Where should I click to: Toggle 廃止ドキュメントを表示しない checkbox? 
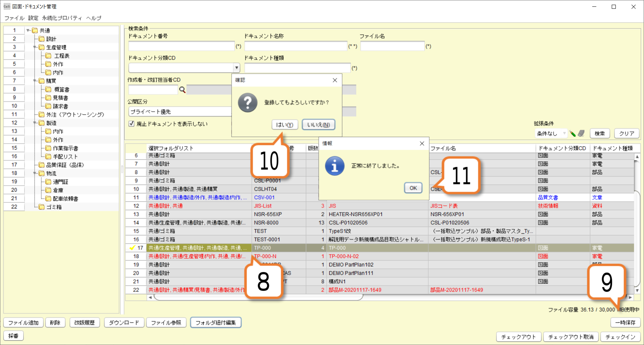pos(131,124)
